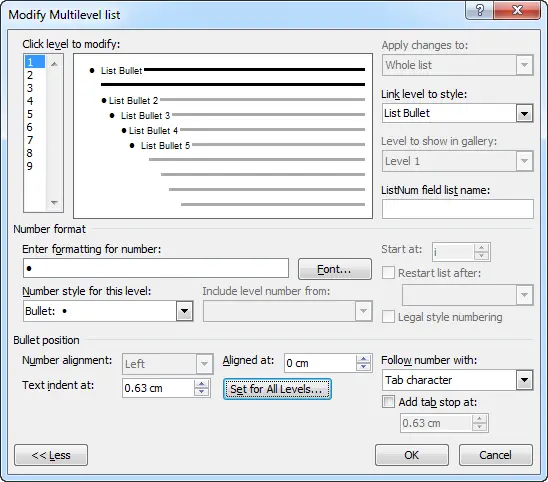Viewport: 548px width, 482px height.
Task: Click List Bullet 2 in the preview
Action: (x=133, y=101)
